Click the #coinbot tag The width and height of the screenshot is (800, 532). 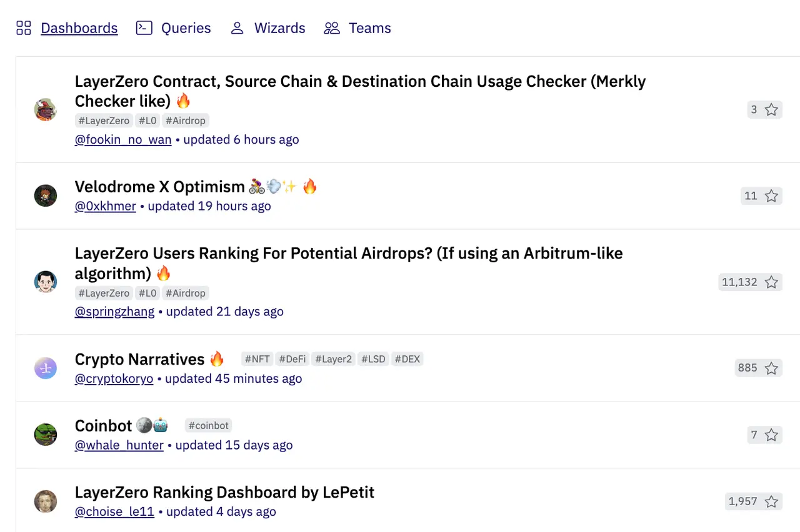pyautogui.click(x=208, y=425)
